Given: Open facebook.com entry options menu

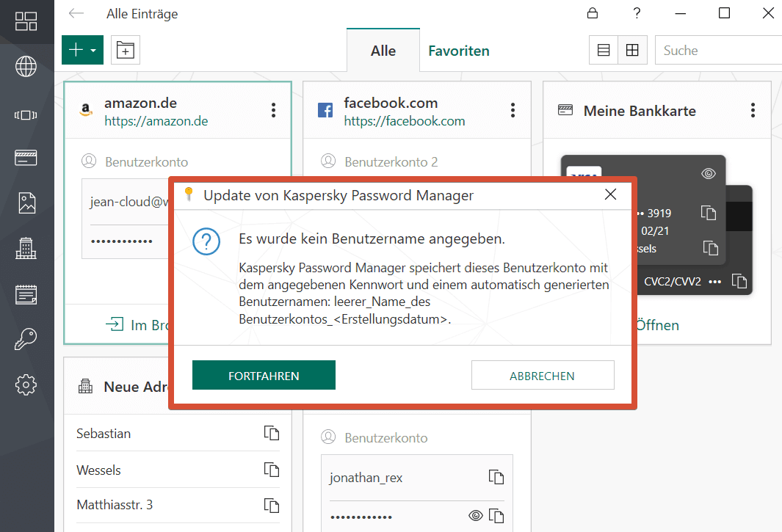Looking at the screenshot, I should (513, 110).
